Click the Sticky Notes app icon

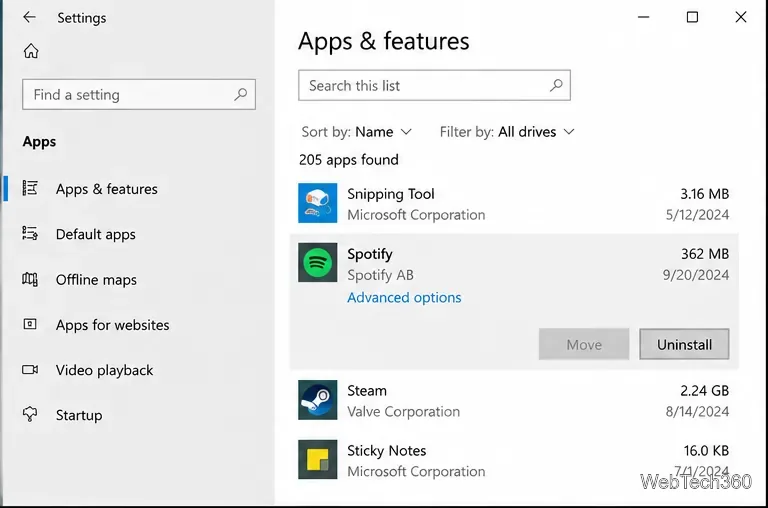point(317,460)
